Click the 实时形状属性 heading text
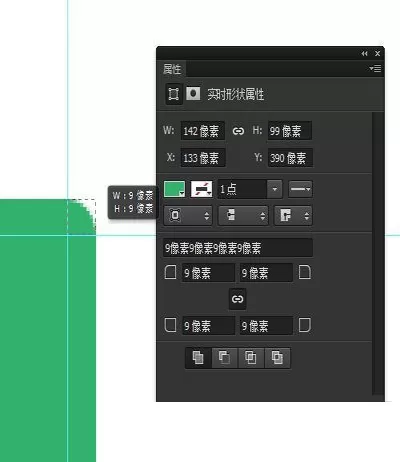This screenshot has height=462, width=400. point(236,94)
